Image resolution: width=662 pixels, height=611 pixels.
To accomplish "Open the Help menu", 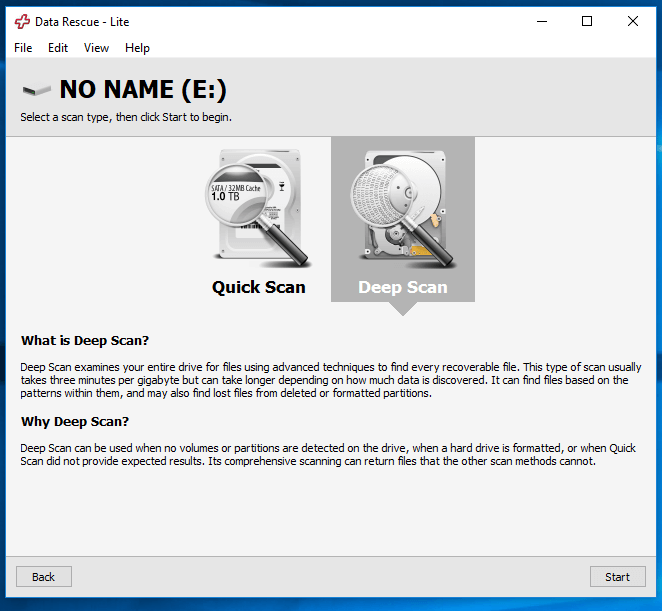I will 137,48.
